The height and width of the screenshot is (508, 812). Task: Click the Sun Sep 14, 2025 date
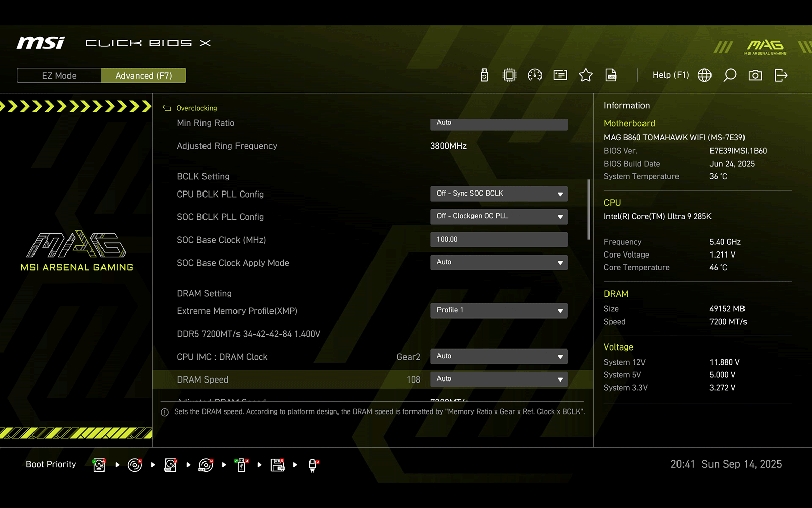click(741, 464)
